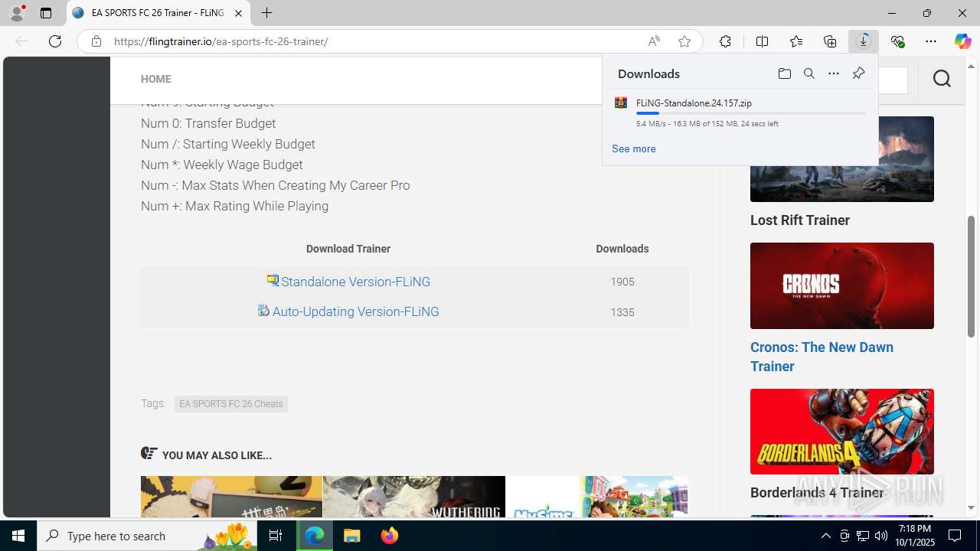Search downloads in Downloads panel

tap(808, 73)
